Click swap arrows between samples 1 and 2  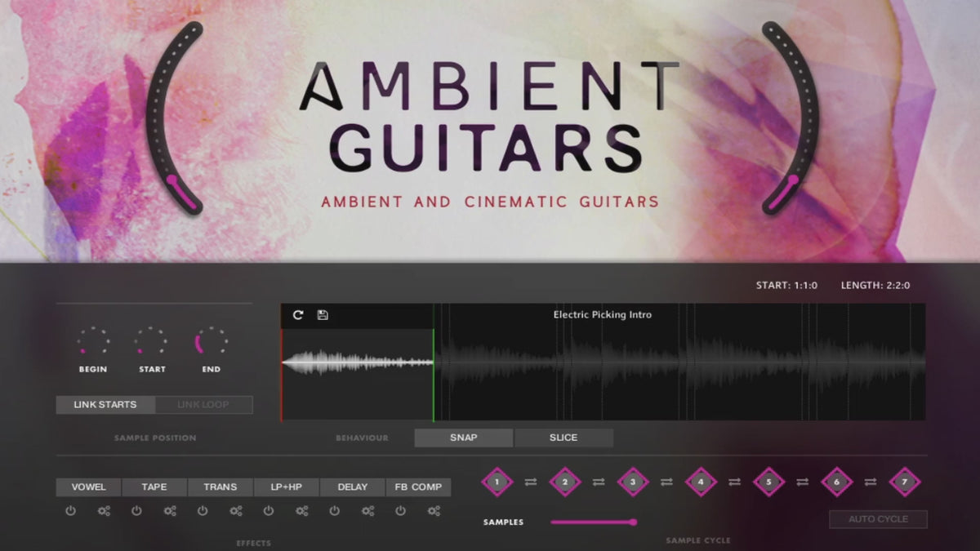pyautogui.click(x=531, y=482)
